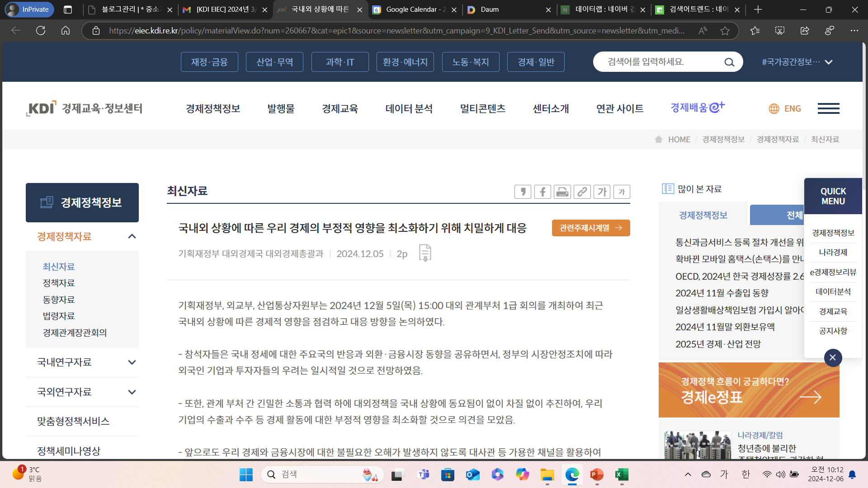Viewport: 868px width, 488px height.
Task: Collapse the 경제정책자료 sidebar section
Action: (132, 236)
